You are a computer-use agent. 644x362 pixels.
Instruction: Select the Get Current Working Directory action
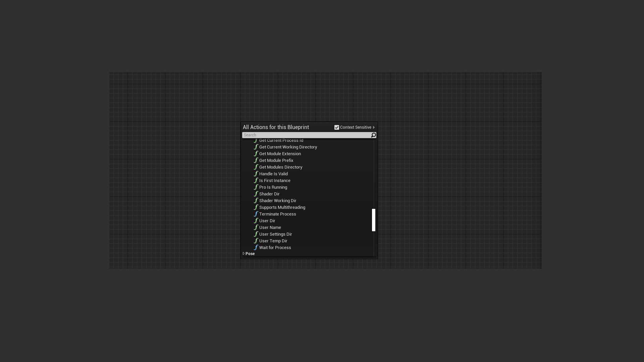[288, 147]
